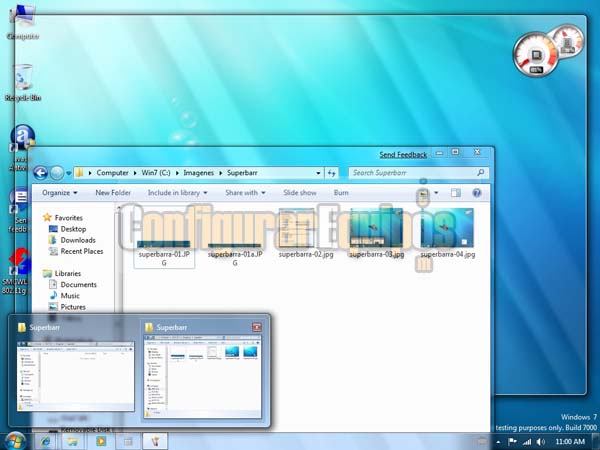
Task: Open the view options dropdown arrow
Action: click(436, 193)
